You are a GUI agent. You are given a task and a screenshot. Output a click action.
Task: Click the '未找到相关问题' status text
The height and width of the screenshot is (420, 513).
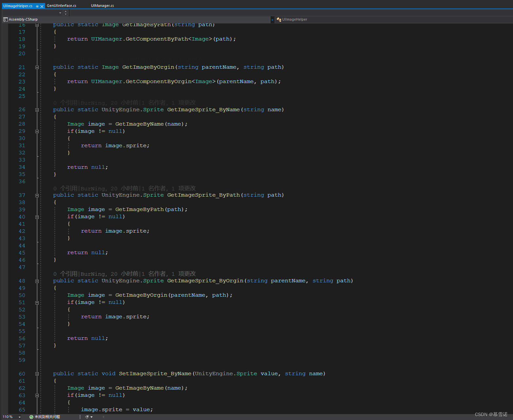point(47,417)
